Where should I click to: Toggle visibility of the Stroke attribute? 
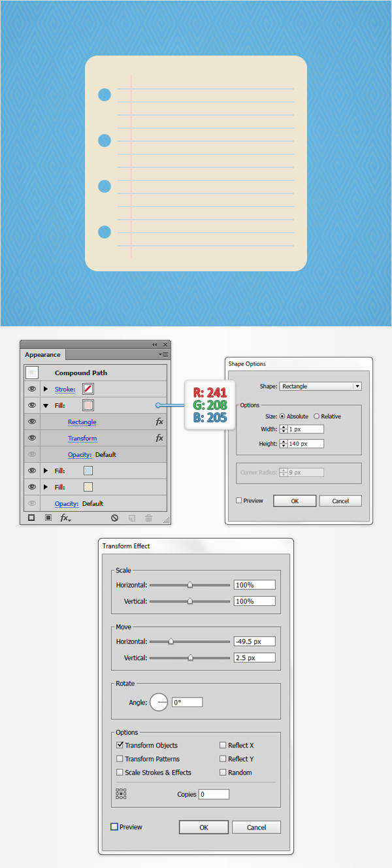(31, 389)
